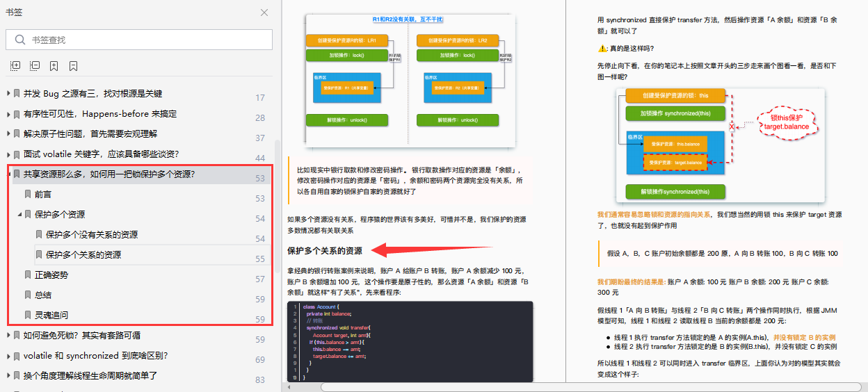
Task: Click the 书签查找 search field
Action: point(139,40)
